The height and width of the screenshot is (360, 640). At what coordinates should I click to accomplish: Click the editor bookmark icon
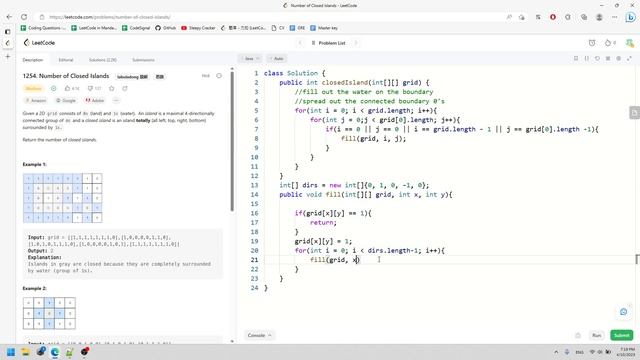click(576, 59)
